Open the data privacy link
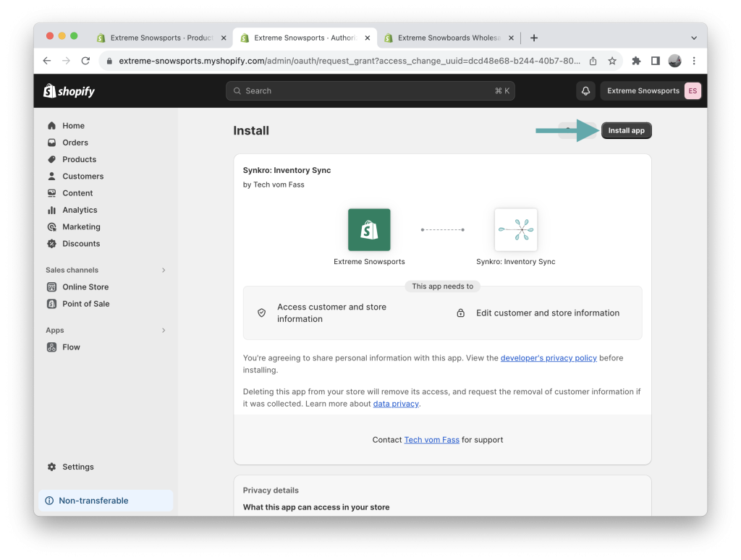Image resolution: width=741 pixels, height=560 pixels. pos(396,404)
